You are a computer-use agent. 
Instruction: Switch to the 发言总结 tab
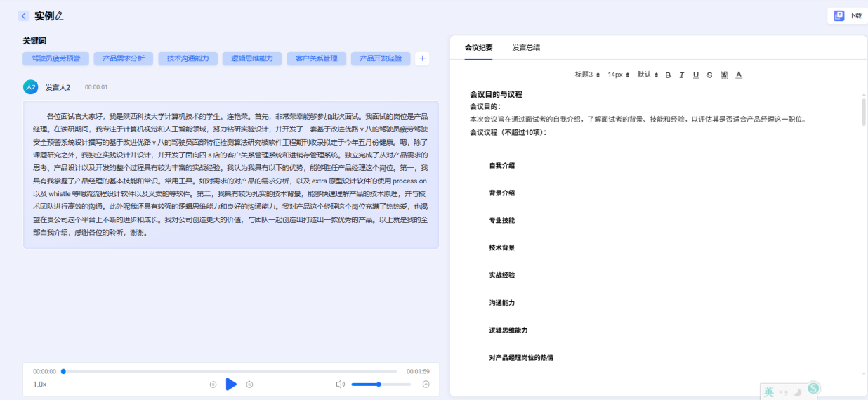tap(526, 48)
